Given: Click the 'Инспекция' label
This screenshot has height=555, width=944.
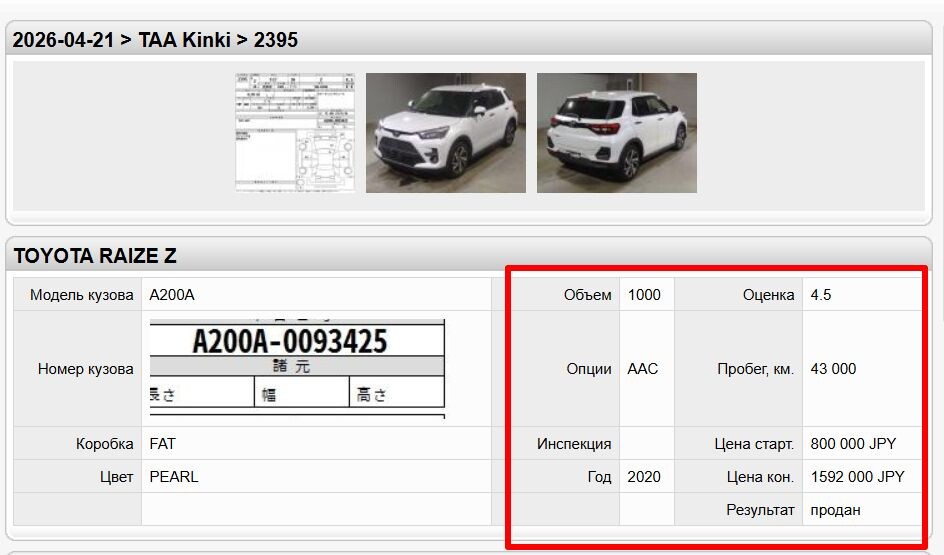Looking at the screenshot, I should click(574, 444).
